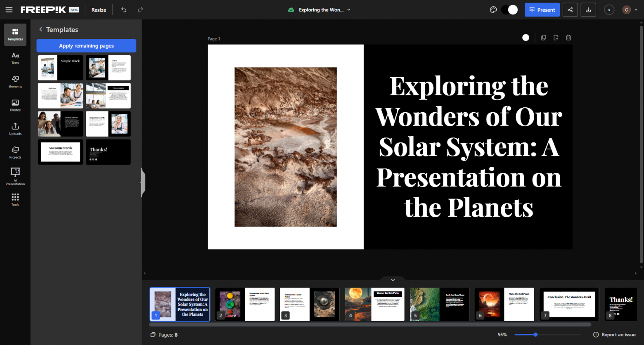644x345 pixels.
Task: Open the Photos sidebar tab
Action: pos(15,105)
